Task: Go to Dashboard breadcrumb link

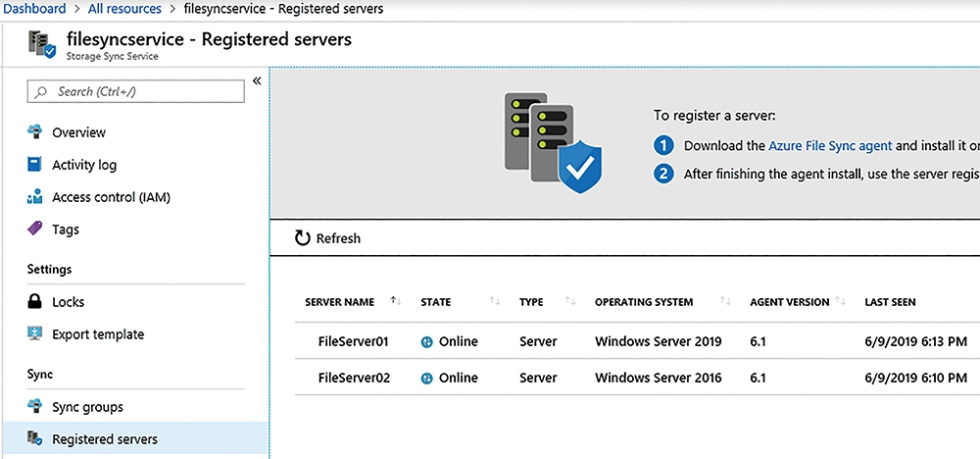Action: pos(34,9)
